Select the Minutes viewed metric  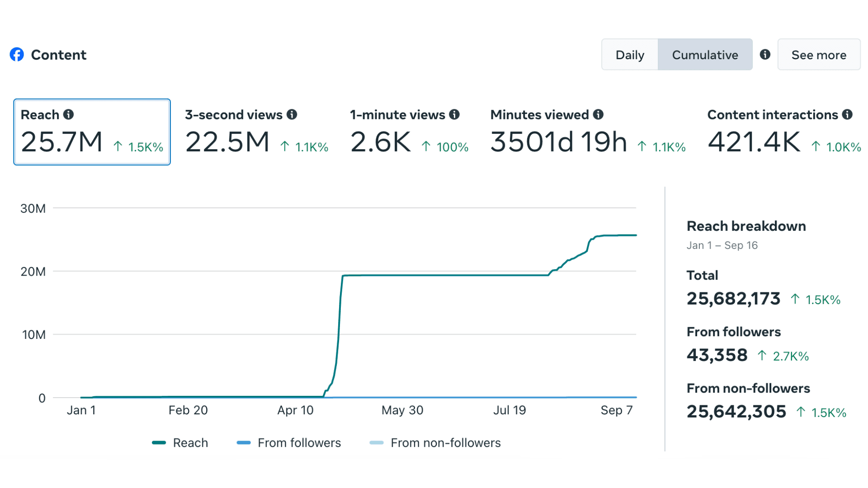coord(588,132)
